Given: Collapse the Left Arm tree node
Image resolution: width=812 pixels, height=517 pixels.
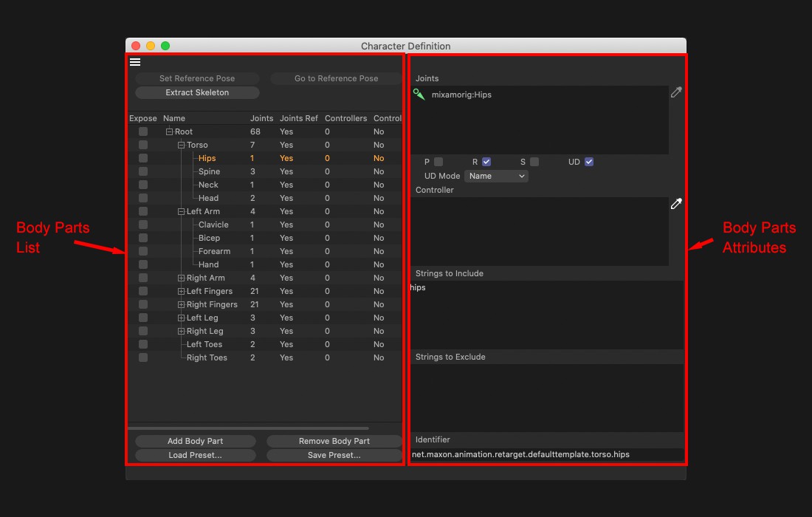Looking at the screenshot, I should click(x=182, y=211).
